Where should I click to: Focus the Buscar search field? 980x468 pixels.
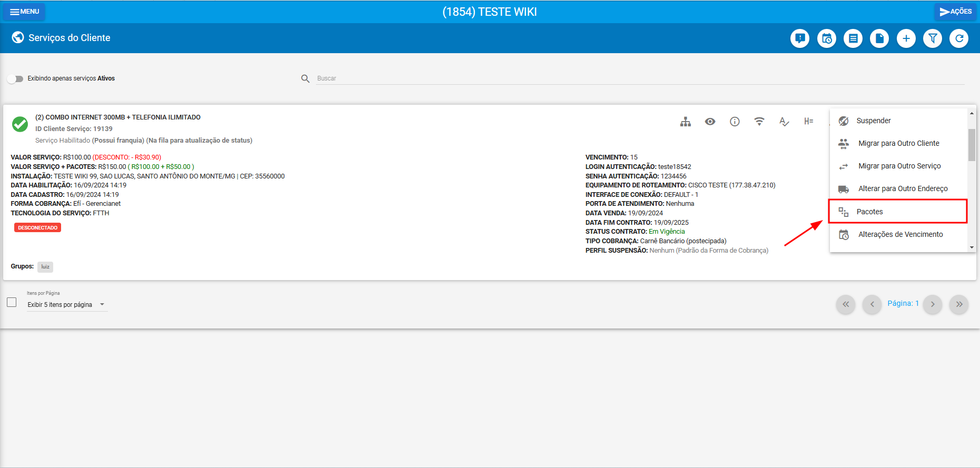coord(640,78)
